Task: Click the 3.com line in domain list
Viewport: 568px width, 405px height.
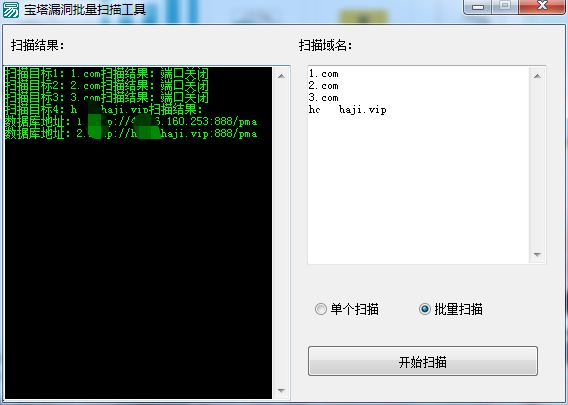Action: point(323,97)
